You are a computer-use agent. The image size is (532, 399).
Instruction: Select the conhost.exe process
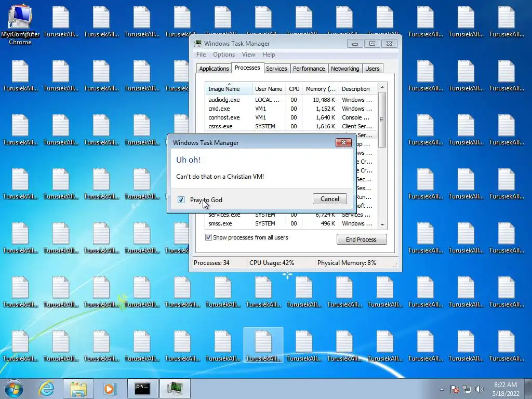291,117
